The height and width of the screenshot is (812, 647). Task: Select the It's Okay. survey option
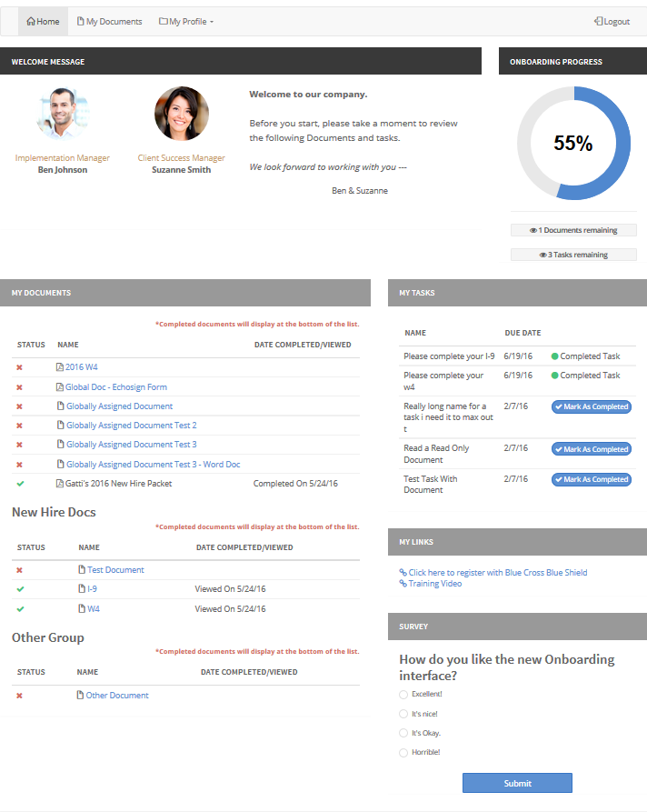pyautogui.click(x=403, y=733)
